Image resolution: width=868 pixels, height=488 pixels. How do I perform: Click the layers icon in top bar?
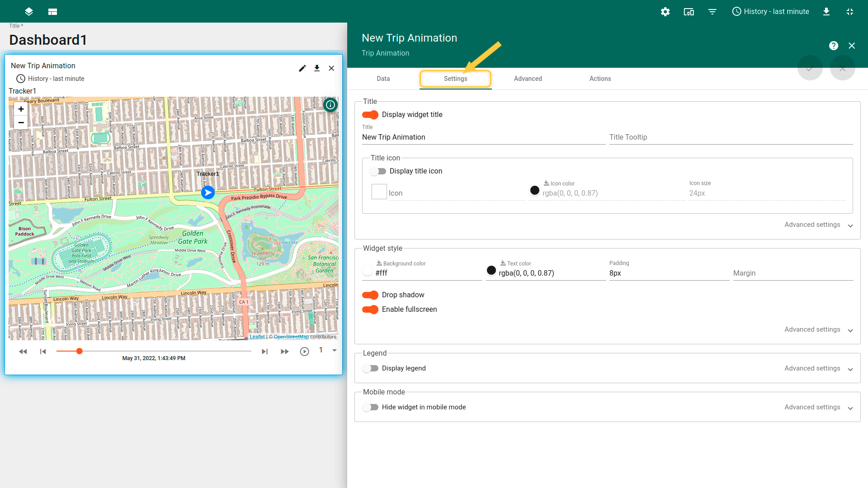[29, 12]
